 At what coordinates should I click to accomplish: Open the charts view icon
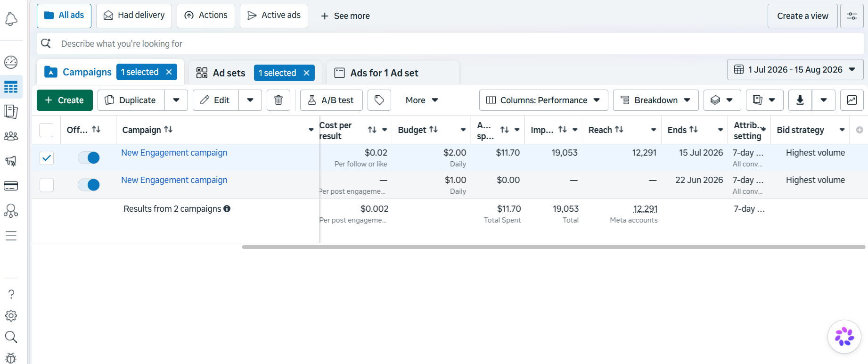pos(852,100)
